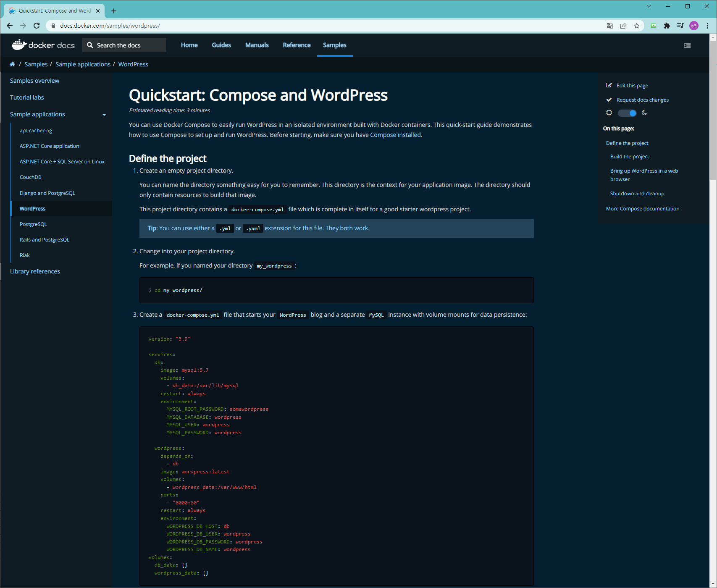Open PostgreSQL sample in sidebar
The width and height of the screenshot is (717, 588).
(33, 224)
